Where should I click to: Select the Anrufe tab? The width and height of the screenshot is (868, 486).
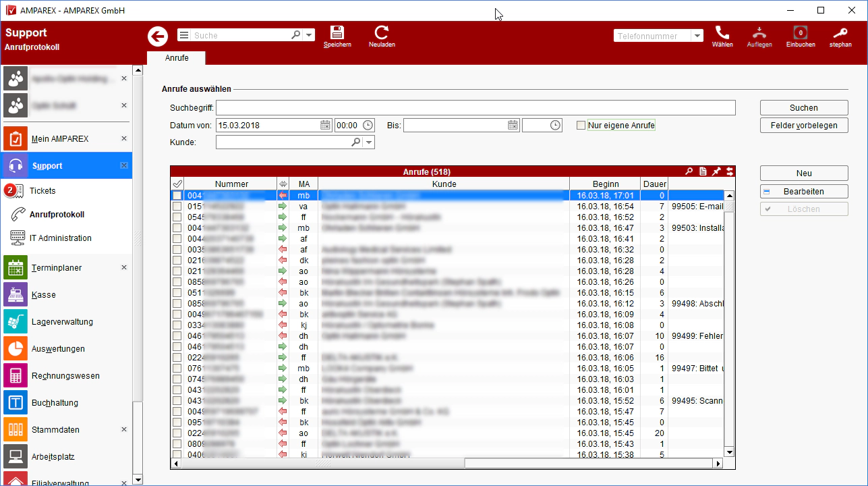click(x=177, y=58)
